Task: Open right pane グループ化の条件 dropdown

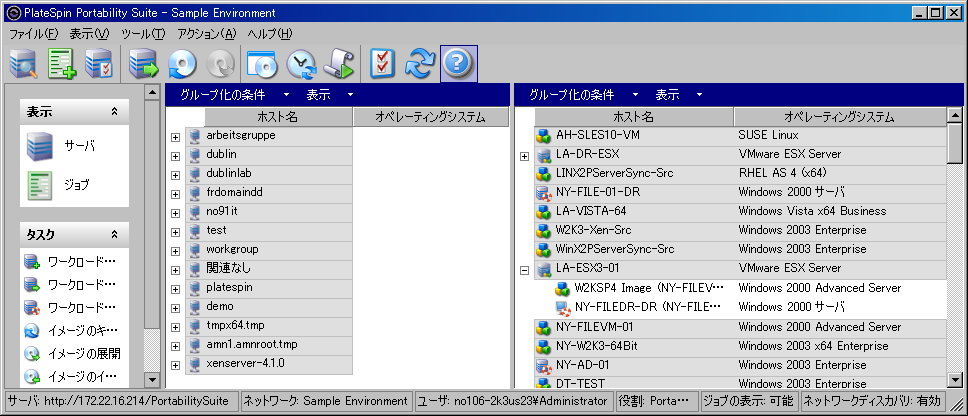Action: (583, 95)
